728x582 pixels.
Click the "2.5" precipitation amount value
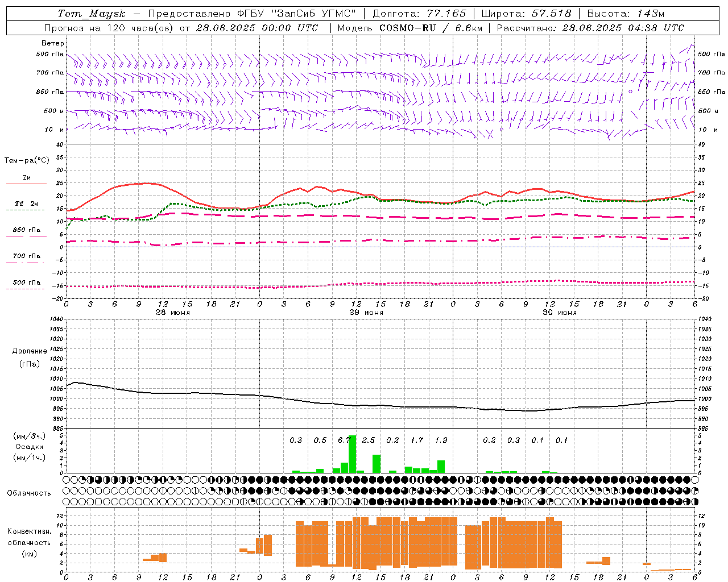pos(369,440)
